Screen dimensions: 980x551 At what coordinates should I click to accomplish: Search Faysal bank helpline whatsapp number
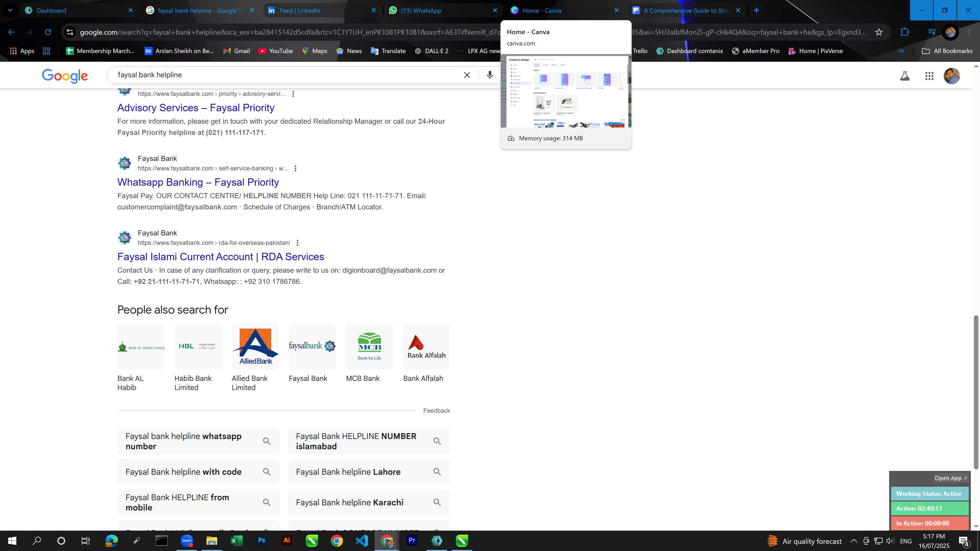tap(198, 441)
